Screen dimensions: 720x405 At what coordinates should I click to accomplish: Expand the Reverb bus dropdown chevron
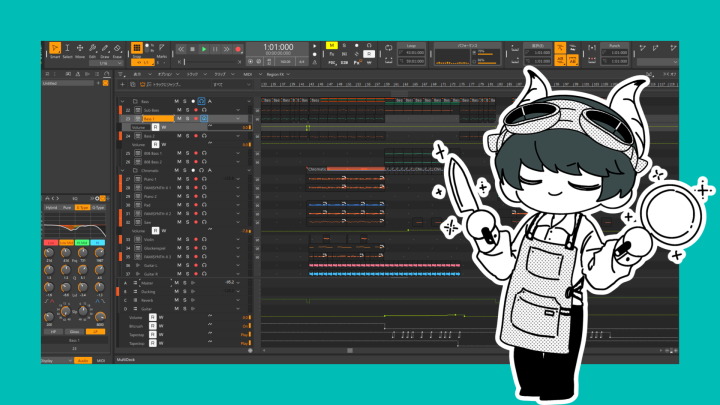[238, 300]
